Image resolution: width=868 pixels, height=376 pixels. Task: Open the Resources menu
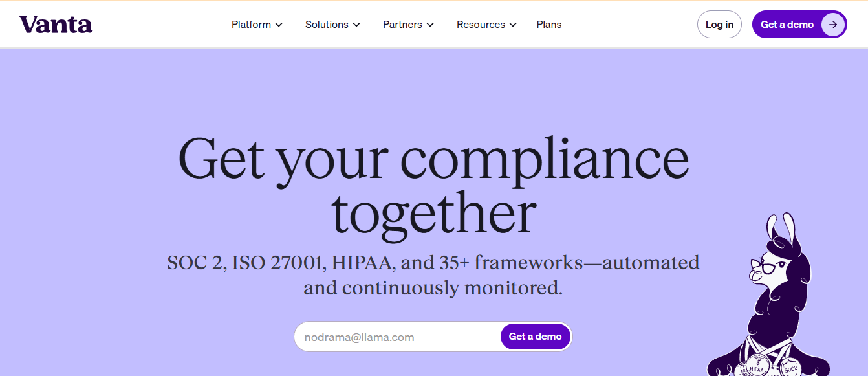[x=487, y=25]
